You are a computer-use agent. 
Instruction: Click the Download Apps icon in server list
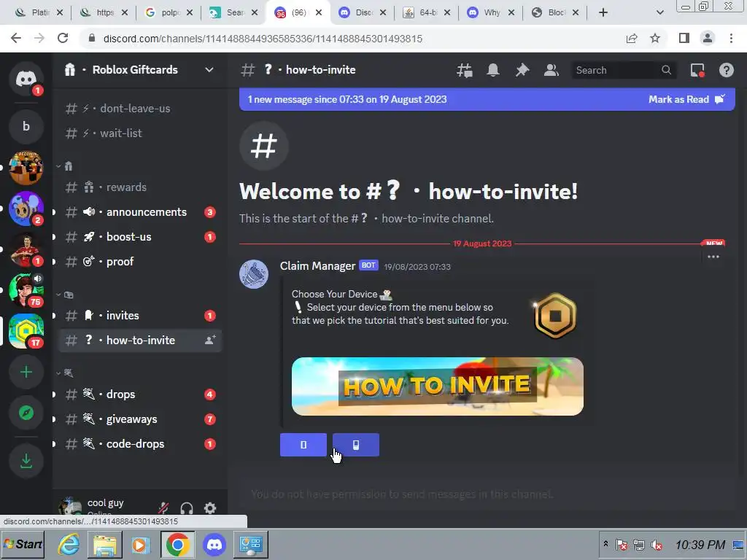[x=26, y=461]
